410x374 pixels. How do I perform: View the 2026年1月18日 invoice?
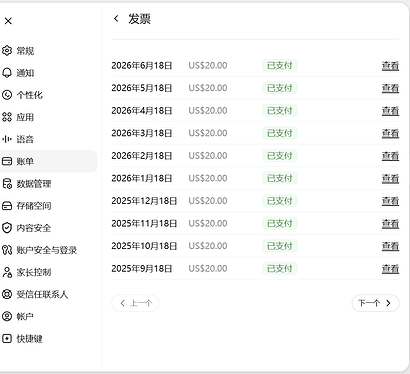[x=390, y=178]
